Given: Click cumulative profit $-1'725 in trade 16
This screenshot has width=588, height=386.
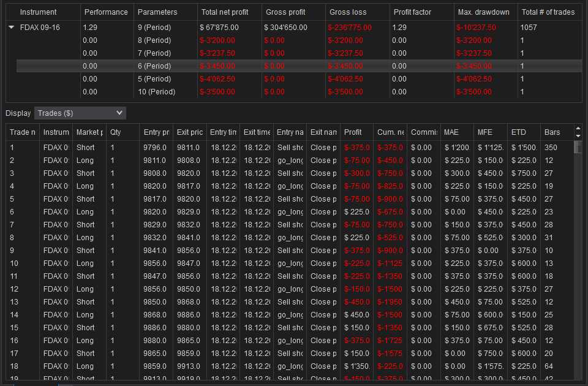Looking at the screenshot, I should point(390,341).
